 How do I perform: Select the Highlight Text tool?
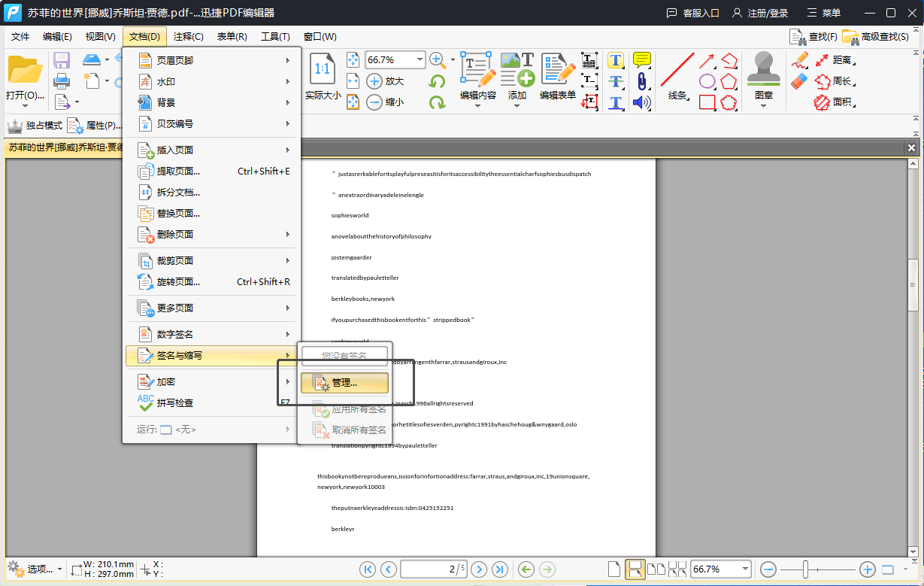616,60
